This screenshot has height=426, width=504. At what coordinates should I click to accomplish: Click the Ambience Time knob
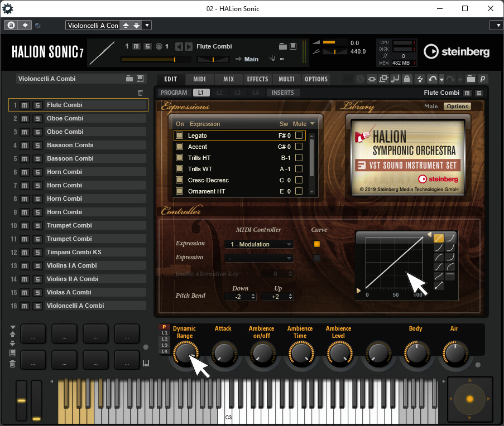[301, 353]
